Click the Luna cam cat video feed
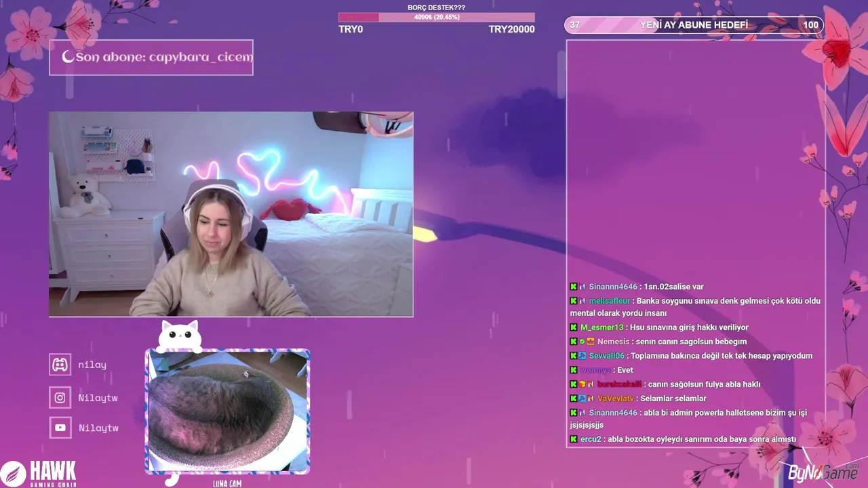Viewport: 868px width, 488px height. point(227,411)
